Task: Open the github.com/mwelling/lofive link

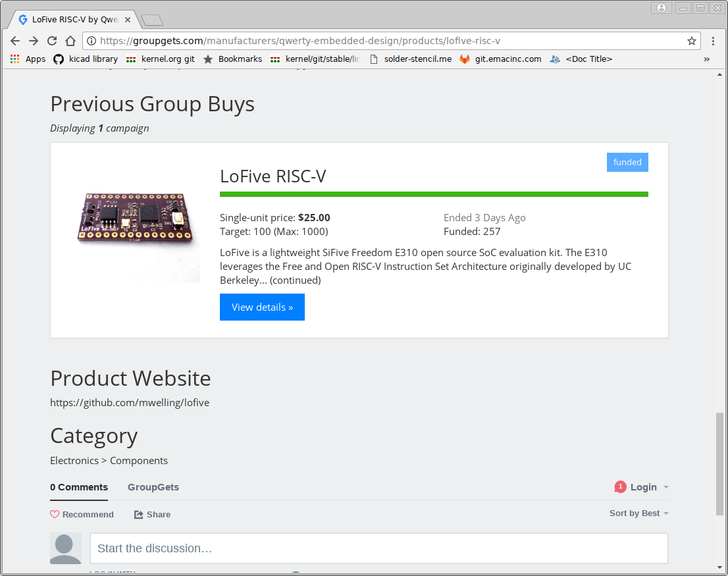Action: [x=130, y=402]
